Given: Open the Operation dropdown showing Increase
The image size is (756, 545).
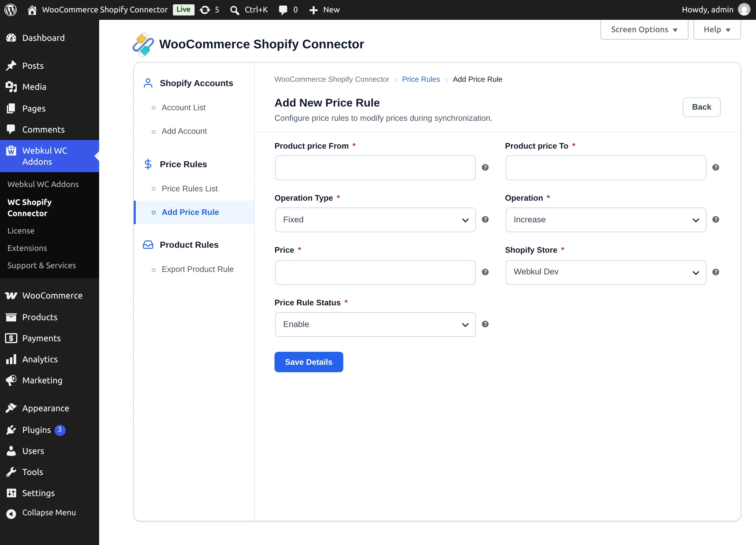Looking at the screenshot, I should click(606, 220).
